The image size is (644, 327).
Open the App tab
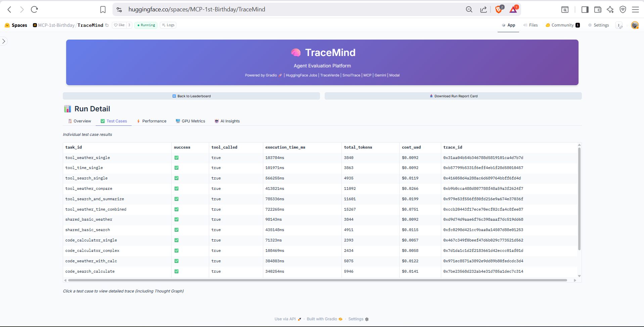[x=508, y=25]
